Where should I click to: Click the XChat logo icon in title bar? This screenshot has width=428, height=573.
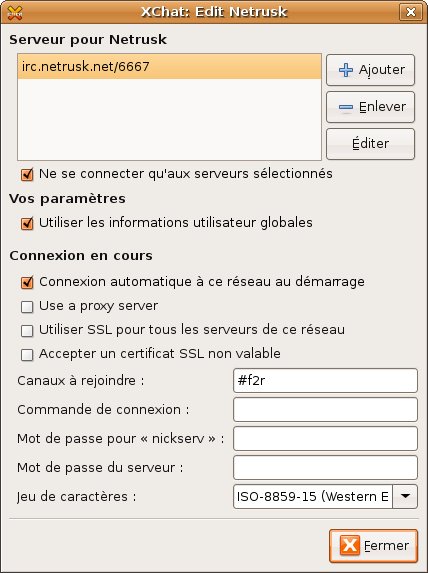pos(15,12)
